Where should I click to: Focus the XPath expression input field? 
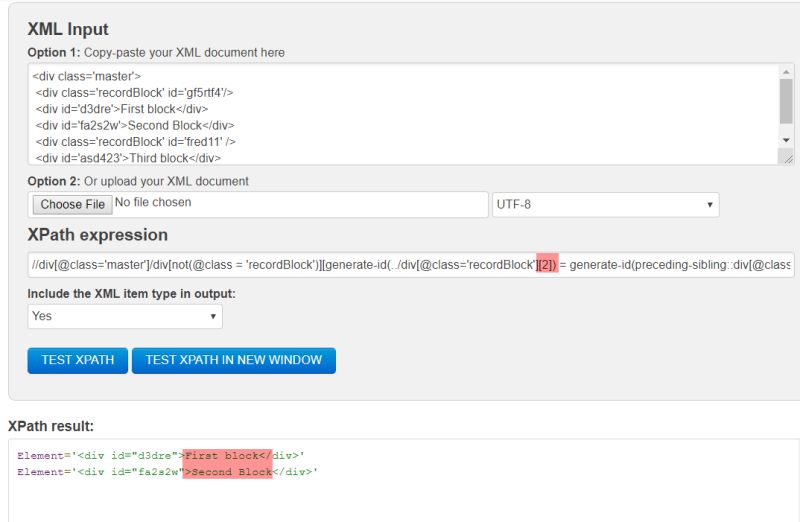pyautogui.click(x=411, y=265)
